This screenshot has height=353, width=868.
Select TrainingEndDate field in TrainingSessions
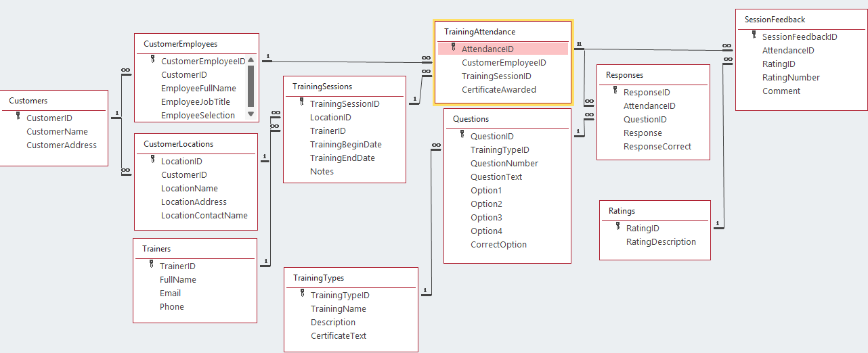[343, 158]
